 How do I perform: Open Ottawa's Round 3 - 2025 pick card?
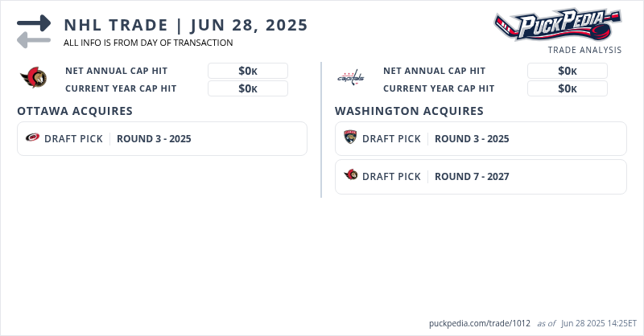point(162,138)
